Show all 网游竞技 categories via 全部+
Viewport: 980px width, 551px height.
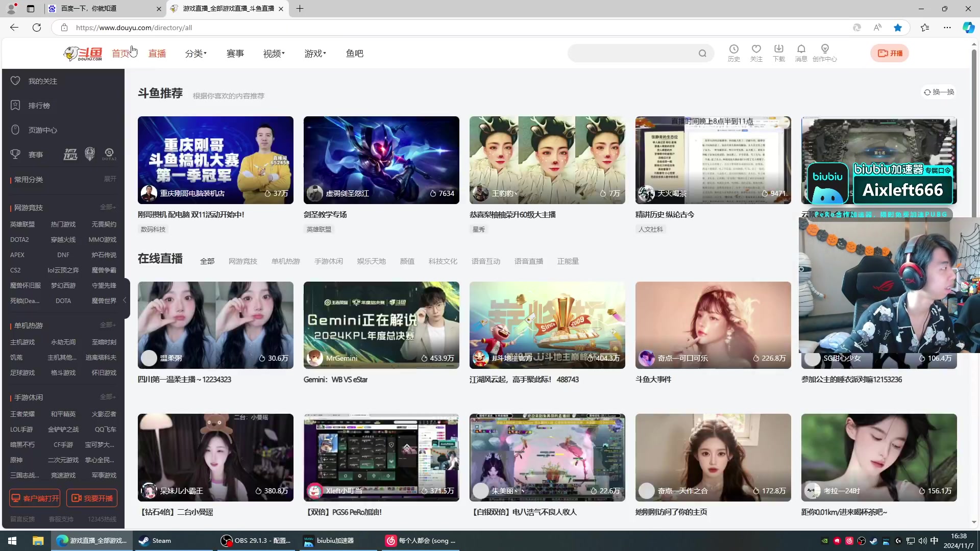tap(108, 207)
